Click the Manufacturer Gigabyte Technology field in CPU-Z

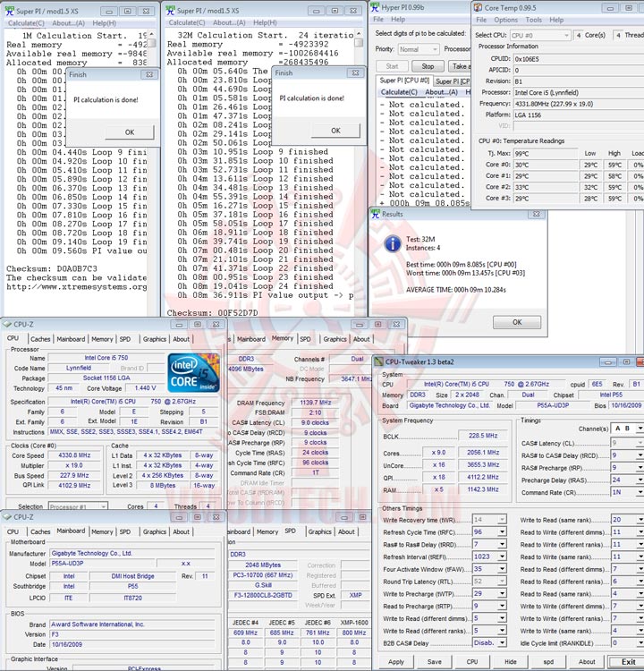pos(131,553)
